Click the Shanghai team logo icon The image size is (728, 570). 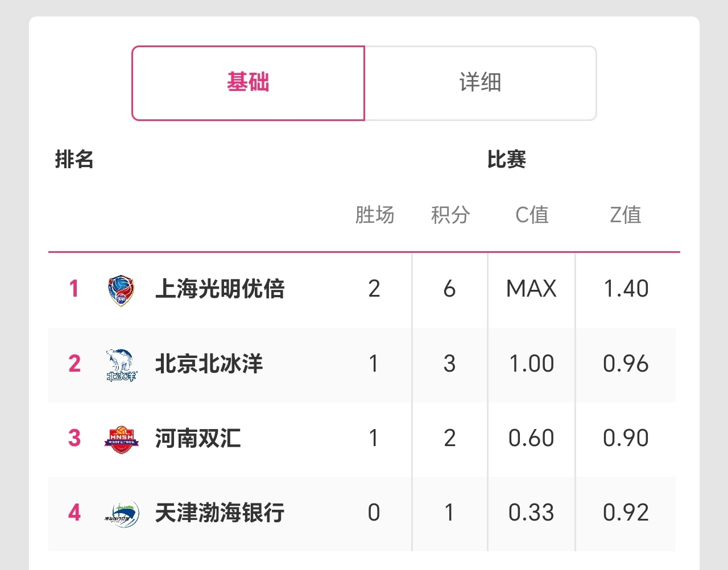coord(121,290)
